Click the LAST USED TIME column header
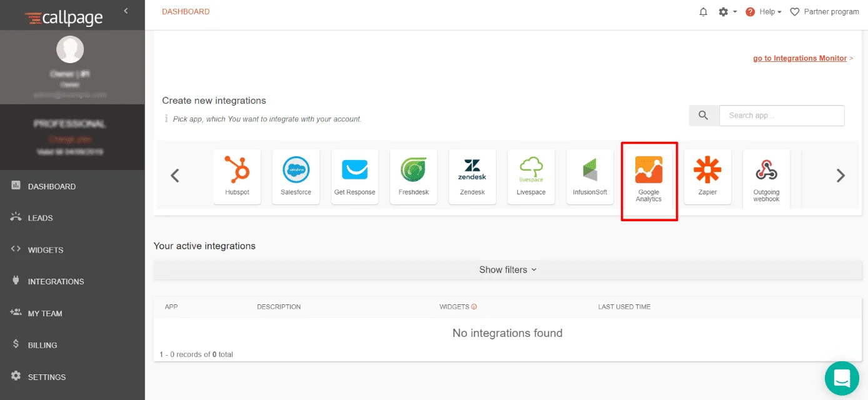 click(x=624, y=307)
